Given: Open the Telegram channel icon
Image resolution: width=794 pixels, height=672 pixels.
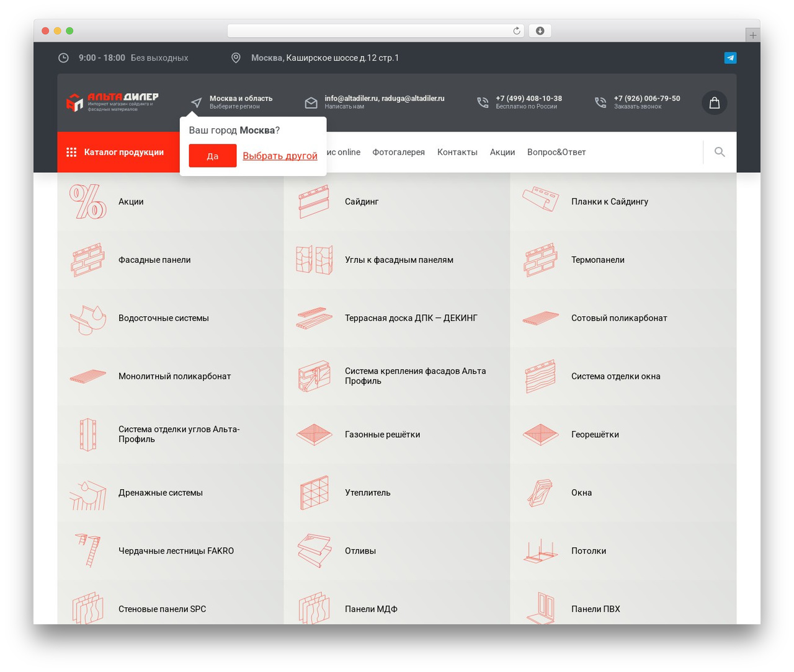Looking at the screenshot, I should (x=730, y=58).
